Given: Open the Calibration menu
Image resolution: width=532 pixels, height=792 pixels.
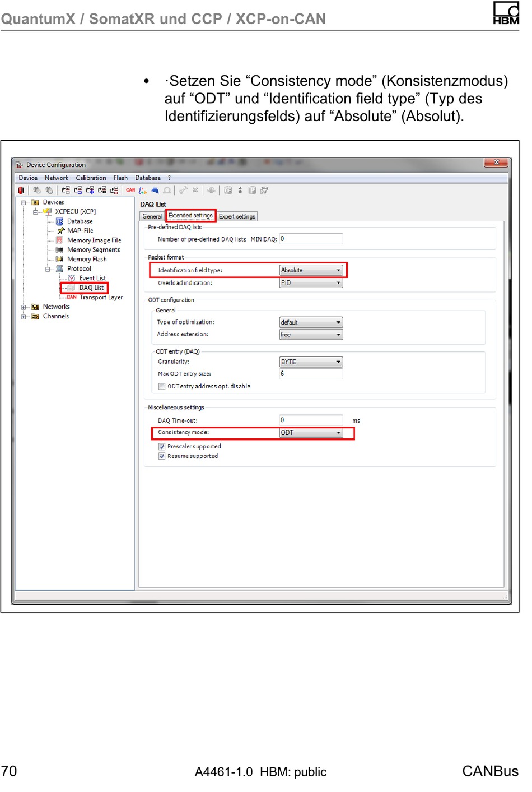Looking at the screenshot, I should tap(91, 178).
